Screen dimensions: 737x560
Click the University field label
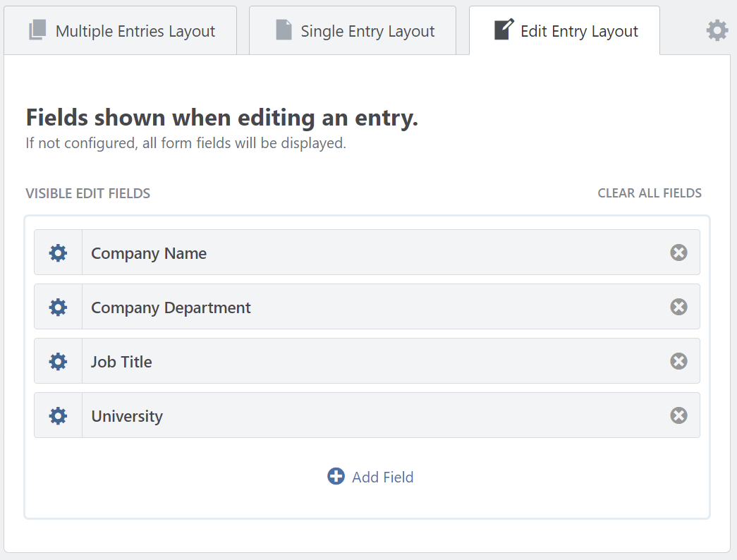click(127, 416)
